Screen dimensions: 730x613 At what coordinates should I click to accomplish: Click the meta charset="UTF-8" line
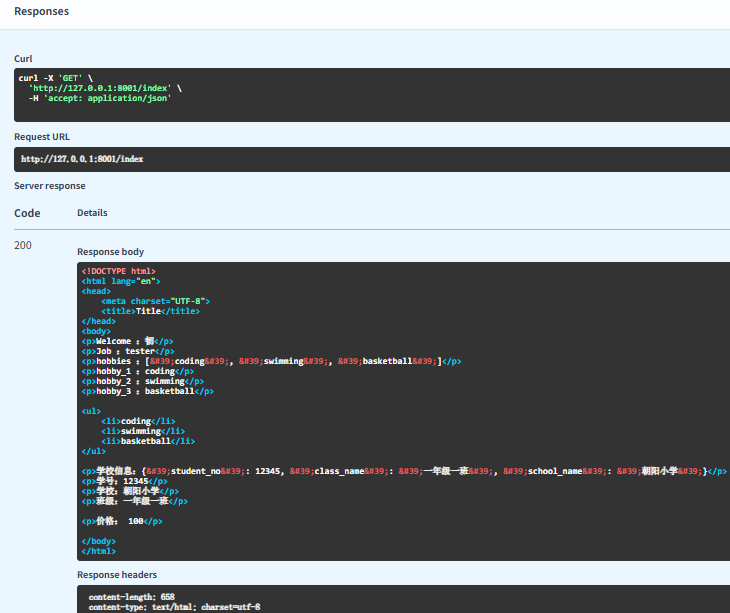(155, 301)
